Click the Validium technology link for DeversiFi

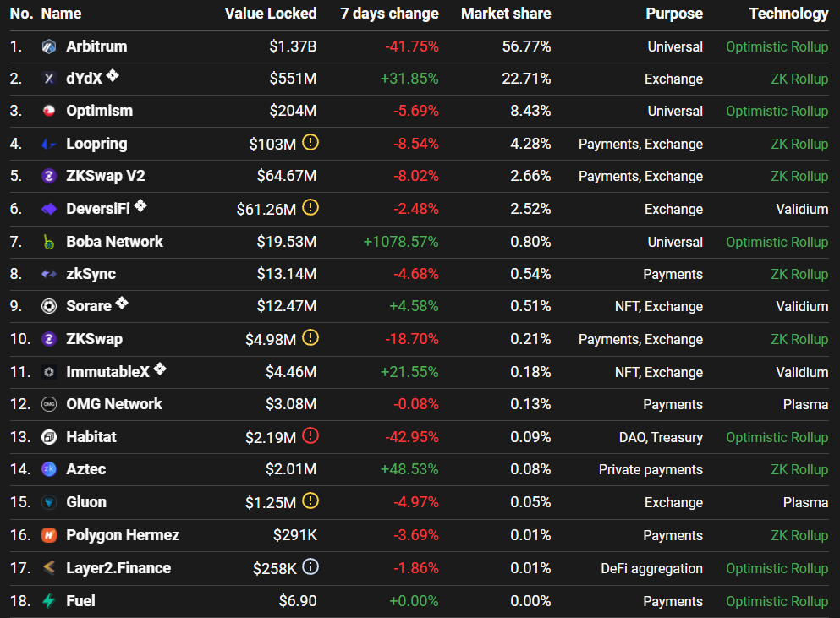coord(802,209)
